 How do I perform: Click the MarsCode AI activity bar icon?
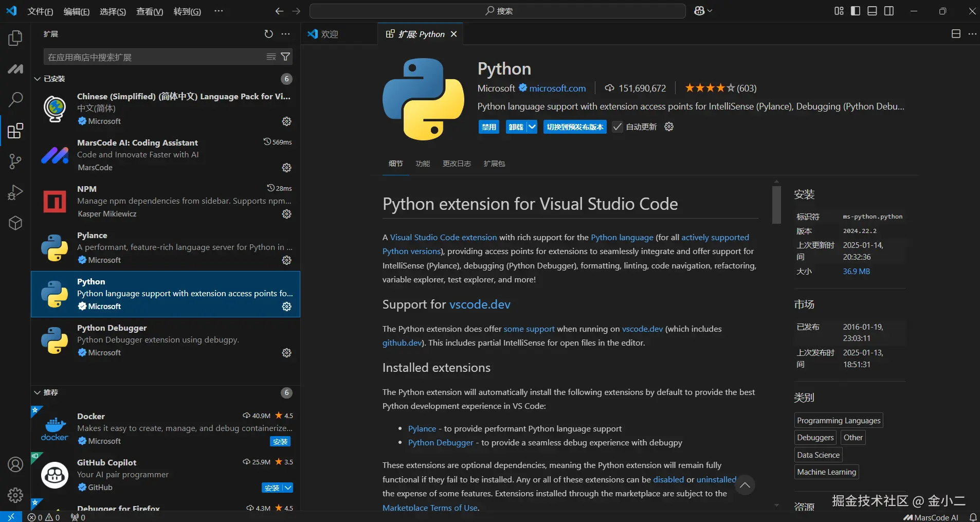pyautogui.click(x=15, y=69)
